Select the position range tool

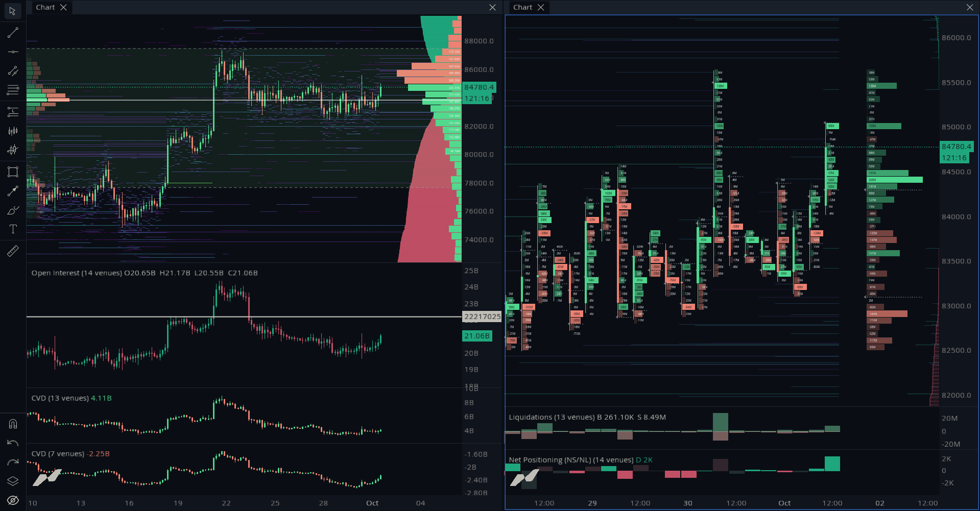13,111
